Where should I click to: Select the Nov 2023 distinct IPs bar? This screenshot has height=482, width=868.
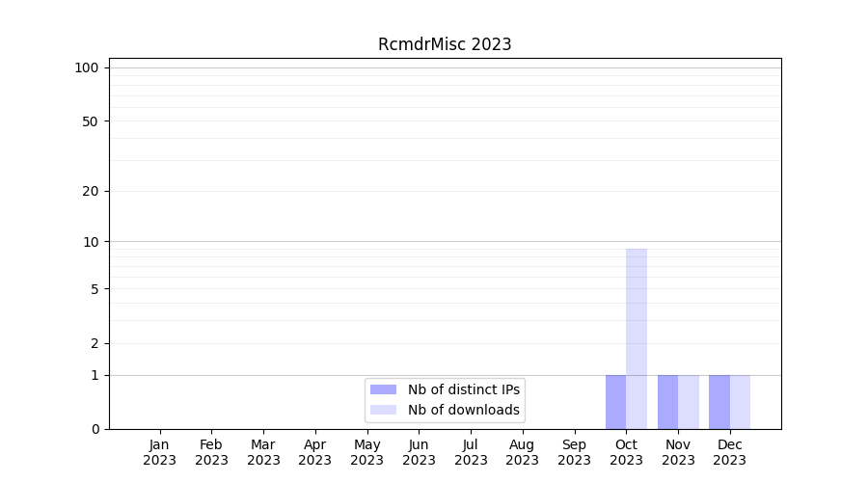667,402
